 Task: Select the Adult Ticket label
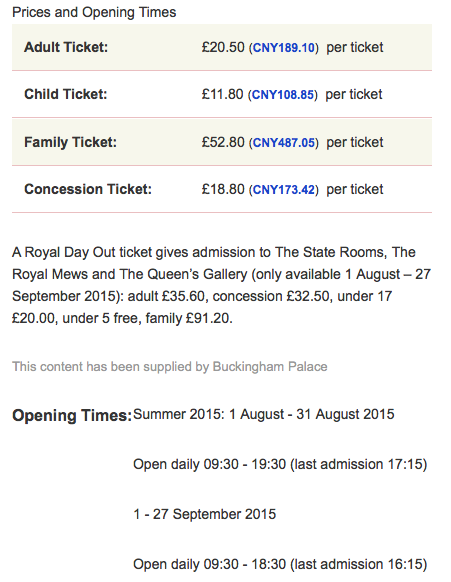(x=66, y=47)
